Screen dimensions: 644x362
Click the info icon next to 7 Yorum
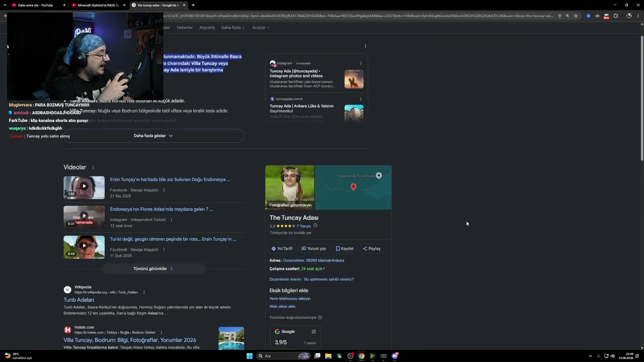315,226
